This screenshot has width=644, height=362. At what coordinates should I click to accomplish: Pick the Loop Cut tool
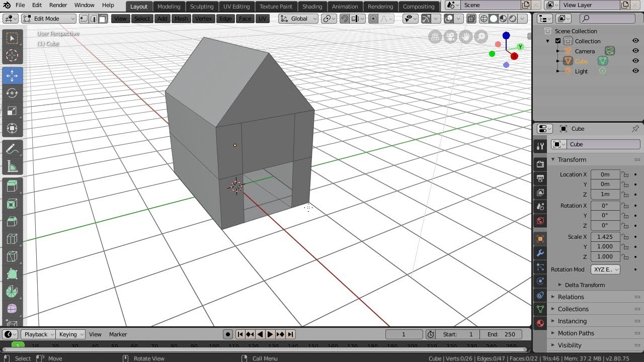click(x=12, y=239)
